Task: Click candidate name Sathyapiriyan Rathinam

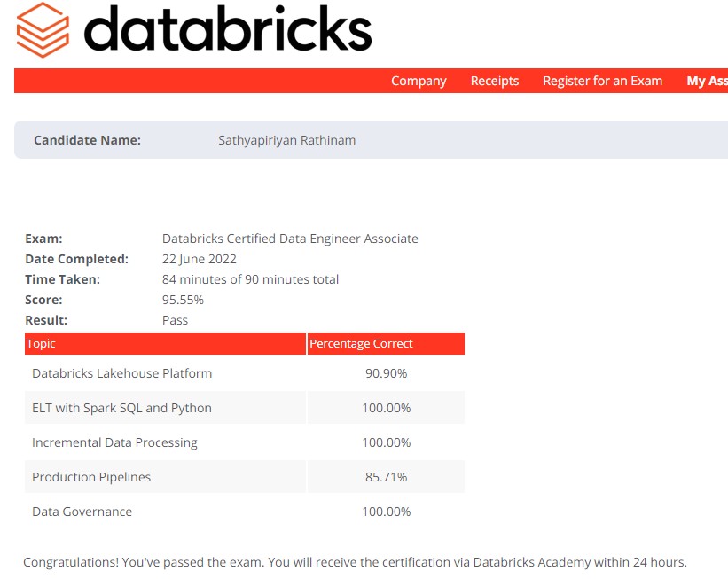Action: (x=286, y=139)
